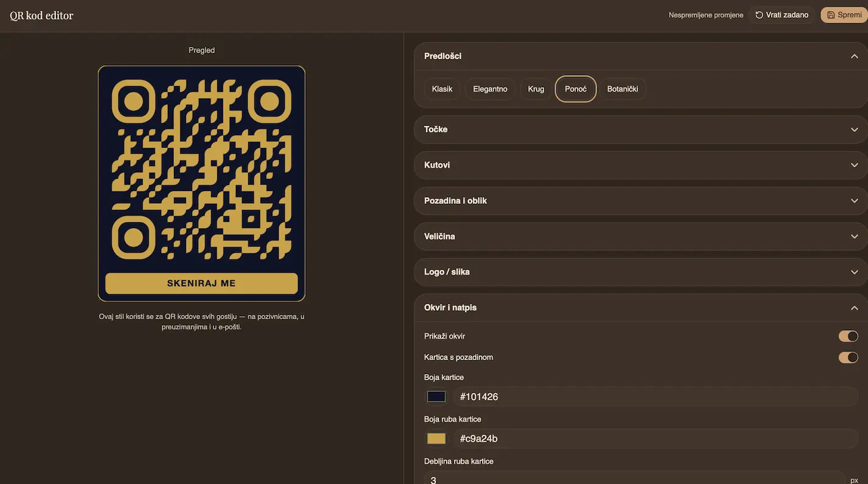Open the Logo / slika section
The image size is (868, 484).
641,272
